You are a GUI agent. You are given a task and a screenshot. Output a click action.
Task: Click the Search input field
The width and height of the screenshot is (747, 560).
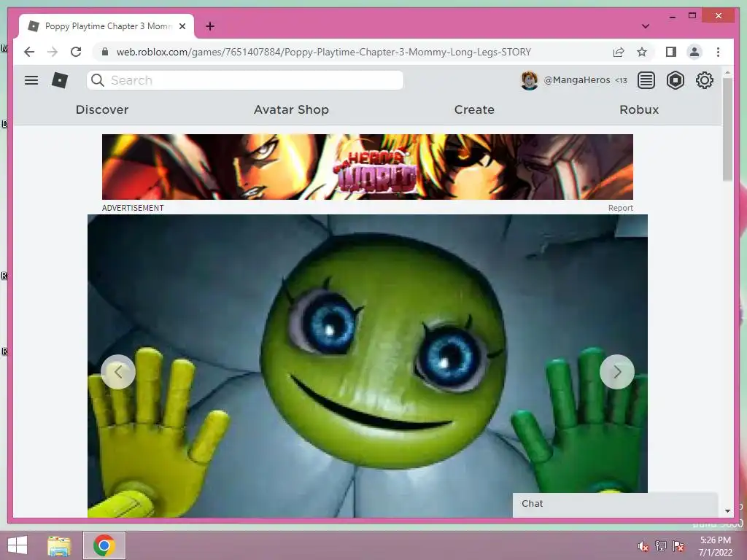click(x=245, y=80)
